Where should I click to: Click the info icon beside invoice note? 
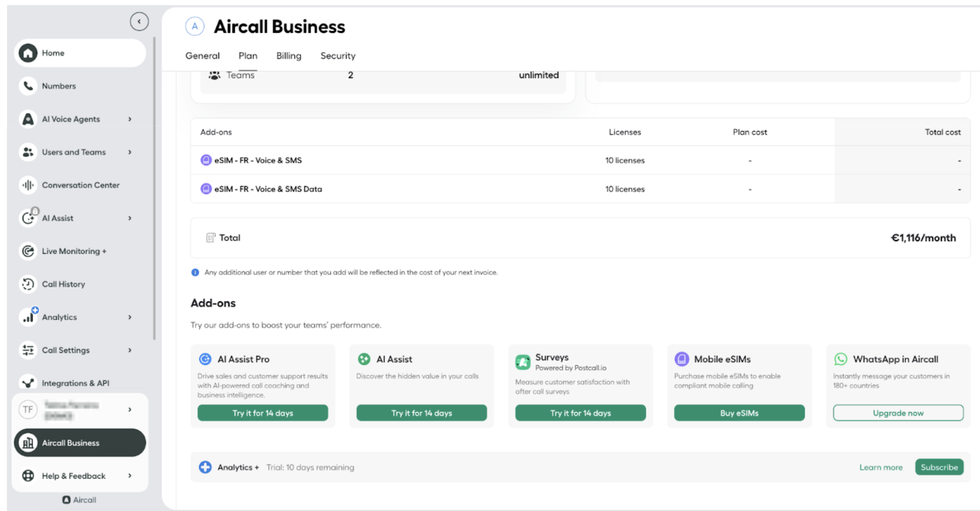(195, 272)
